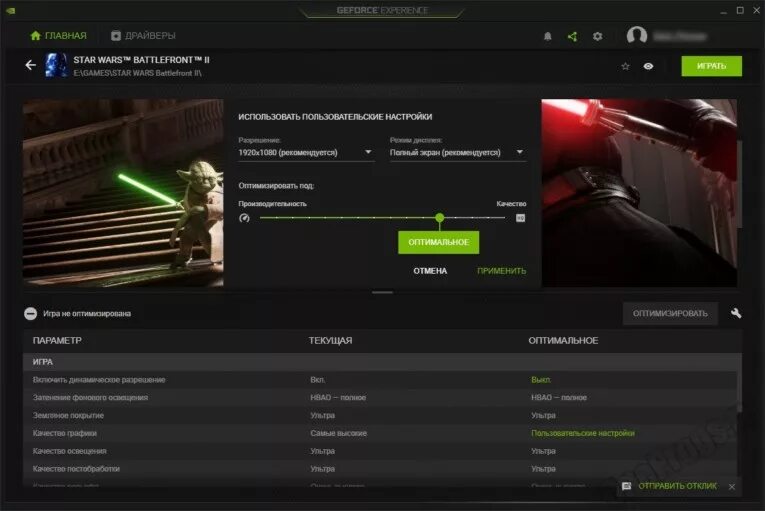This screenshot has width=765, height=511.
Task: Click the red lightsaber screenshot thumbnail
Action: tap(639, 193)
